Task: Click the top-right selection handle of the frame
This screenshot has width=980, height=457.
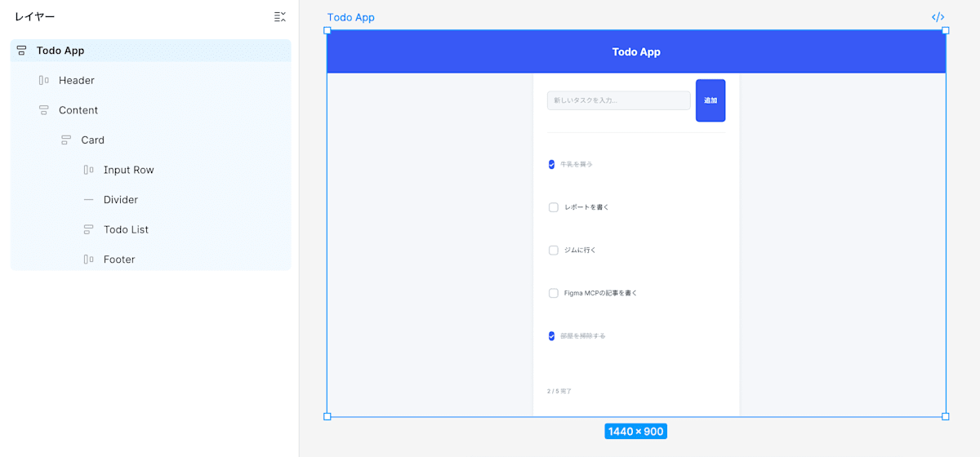Action: coord(946,30)
